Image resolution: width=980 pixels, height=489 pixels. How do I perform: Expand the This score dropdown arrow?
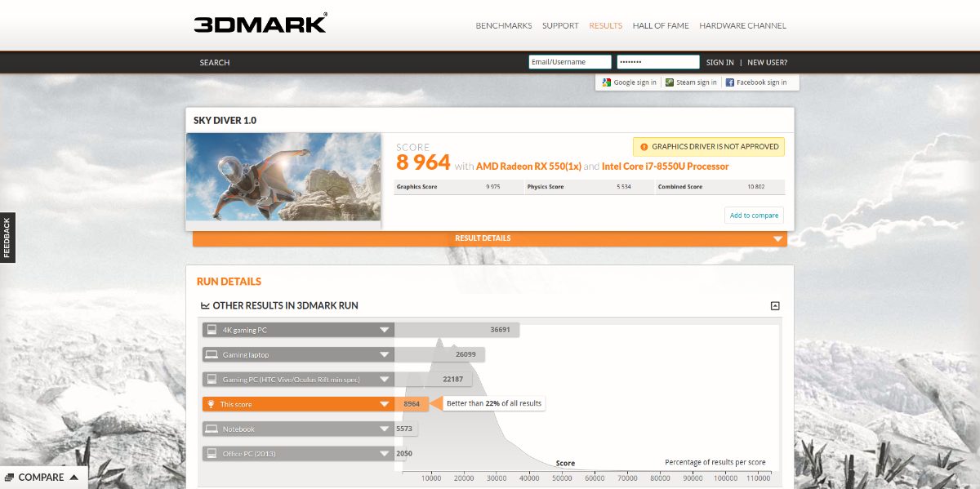click(x=384, y=404)
